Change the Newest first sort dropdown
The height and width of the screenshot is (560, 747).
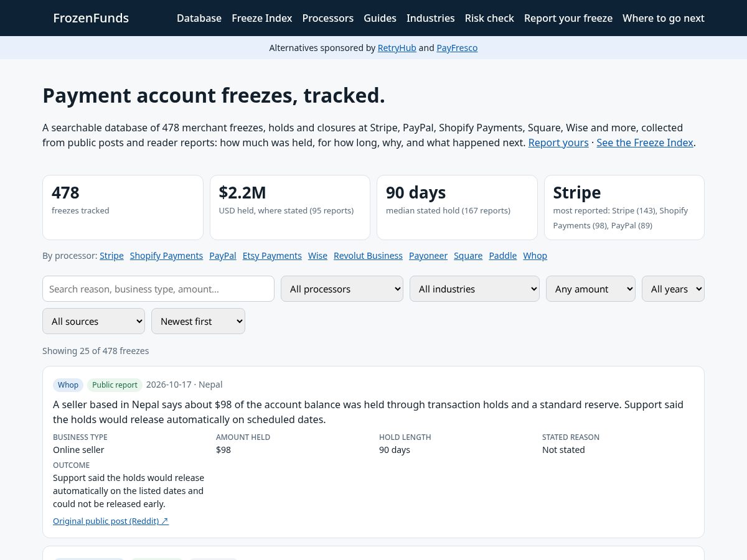198,321
